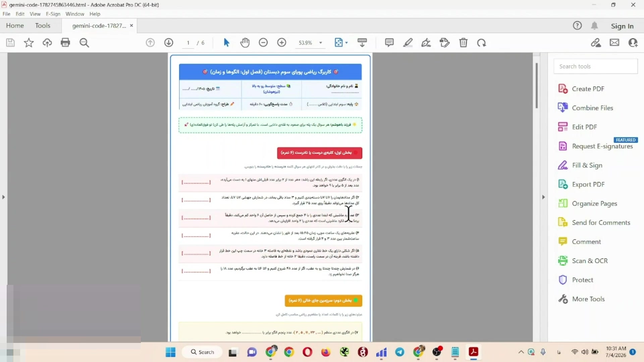Add a sticky note comment

tap(389, 43)
